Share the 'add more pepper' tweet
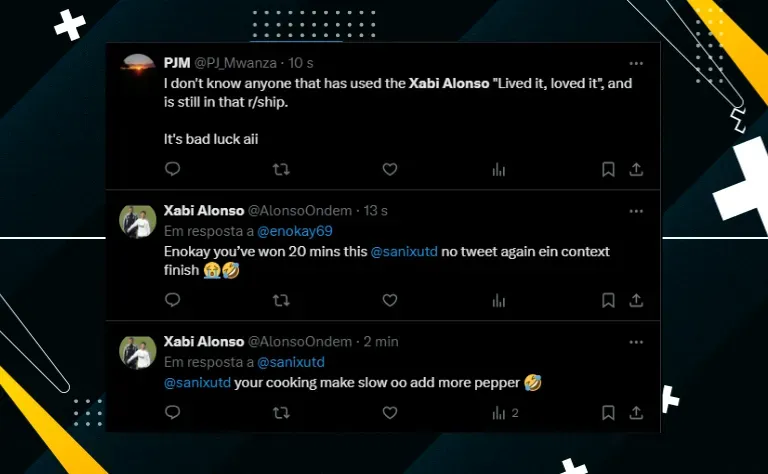This screenshot has width=768, height=474. tap(636, 413)
